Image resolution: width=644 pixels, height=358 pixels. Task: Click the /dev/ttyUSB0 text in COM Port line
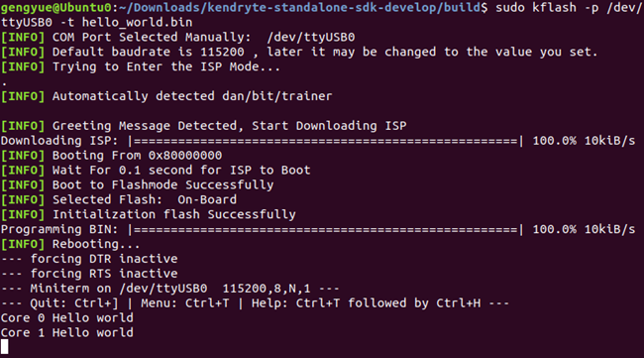coord(311,38)
